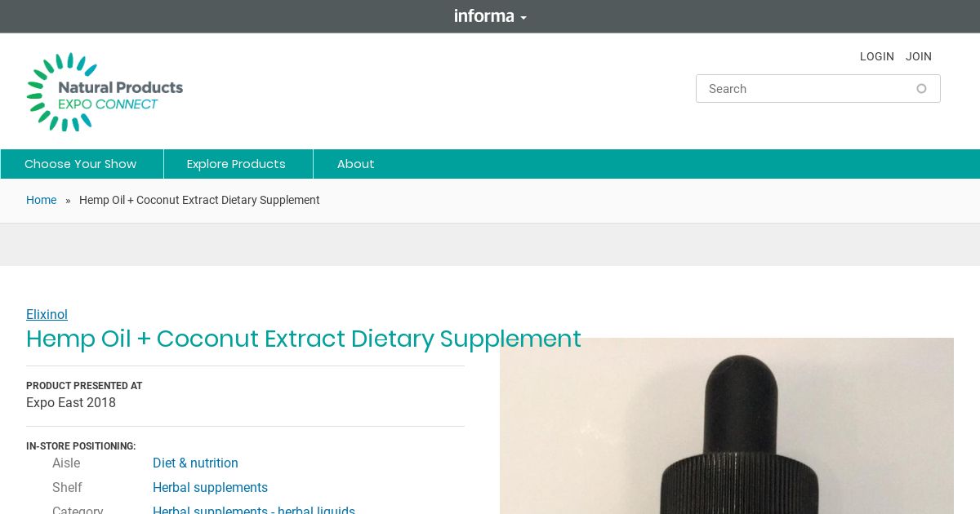Open the Informa top bar menu
980x514 pixels.
490,16
